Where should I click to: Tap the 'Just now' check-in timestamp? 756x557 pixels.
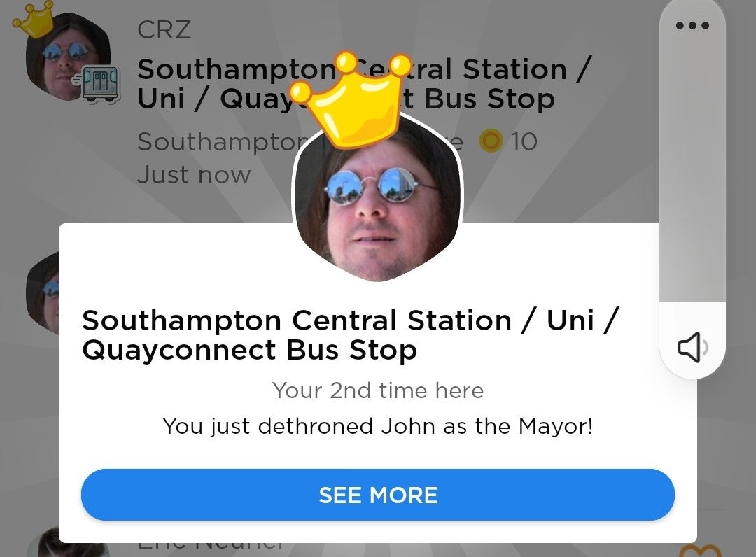tap(194, 175)
